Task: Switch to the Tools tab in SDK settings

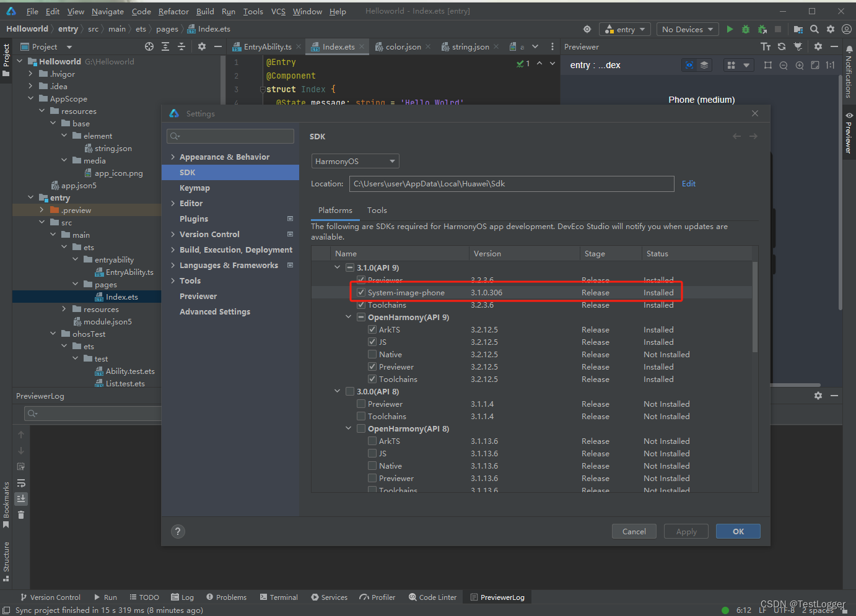Action: click(x=377, y=210)
